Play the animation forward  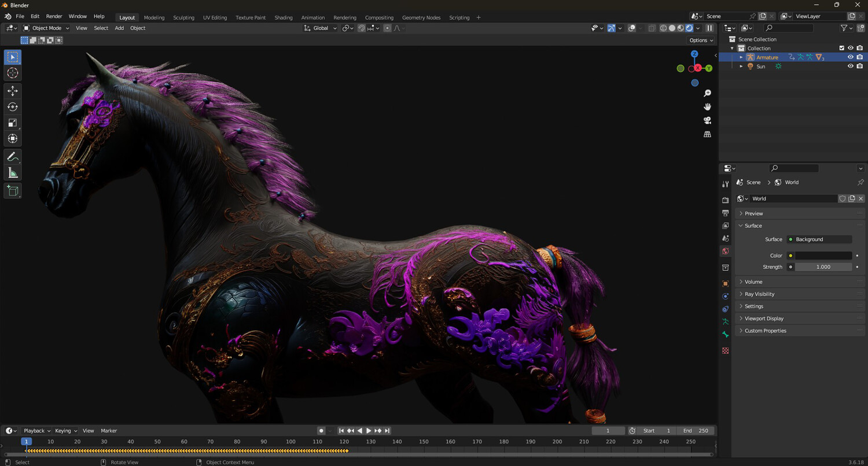pyautogui.click(x=369, y=431)
